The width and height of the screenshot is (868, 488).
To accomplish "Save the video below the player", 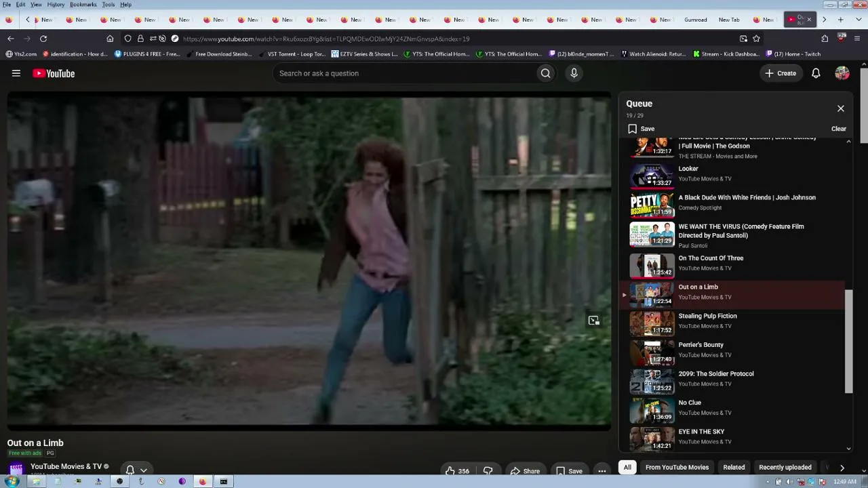I will (x=569, y=471).
